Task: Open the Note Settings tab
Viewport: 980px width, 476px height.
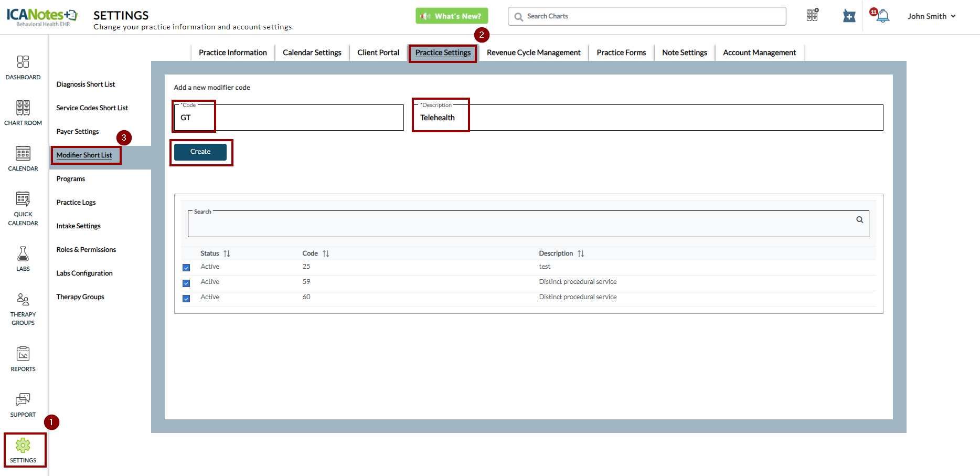Action: 684,52
